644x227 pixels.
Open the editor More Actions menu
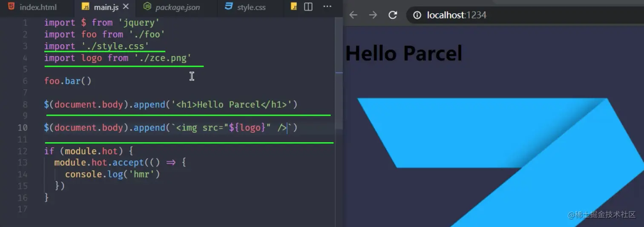[x=327, y=7]
